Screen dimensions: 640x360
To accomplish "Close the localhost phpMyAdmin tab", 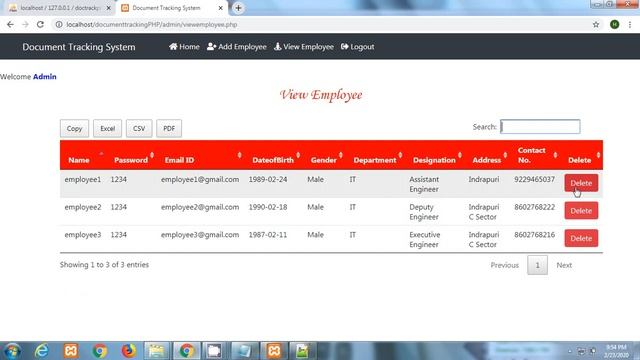I will point(109,8).
